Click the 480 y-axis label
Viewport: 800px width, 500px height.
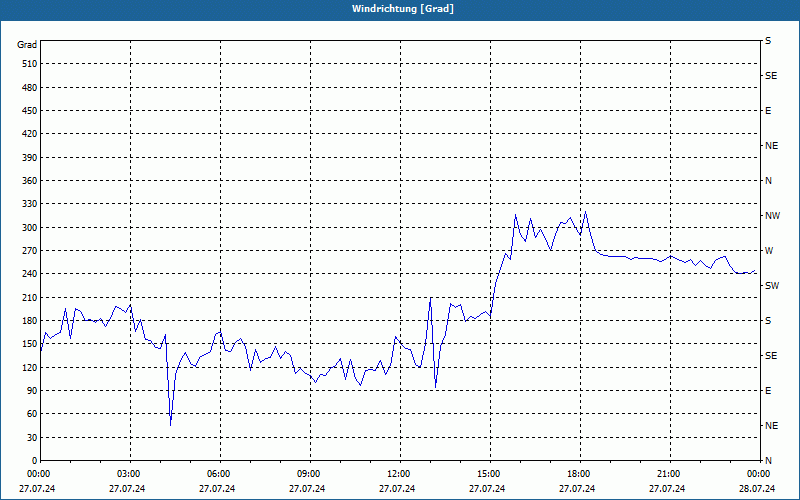tap(29, 88)
